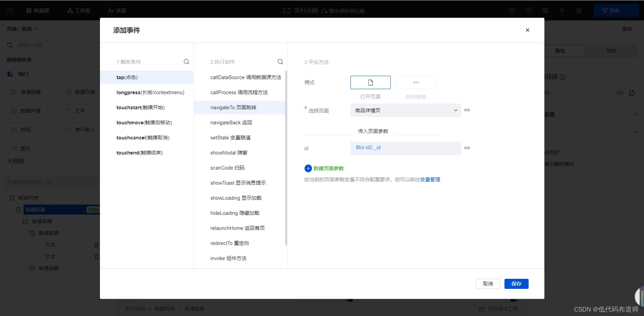Select 普通容器 component in library
The width and height of the screenshot is (644, 316).
pos(32,92)
